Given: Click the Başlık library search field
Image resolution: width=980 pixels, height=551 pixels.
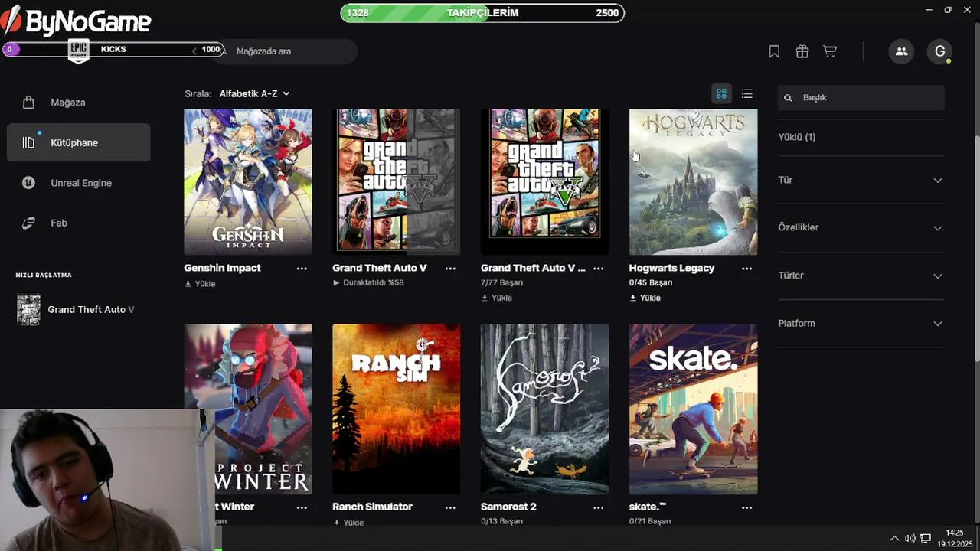Looking at the screenshot, I should pyautogui.click(x=861, y=98).
